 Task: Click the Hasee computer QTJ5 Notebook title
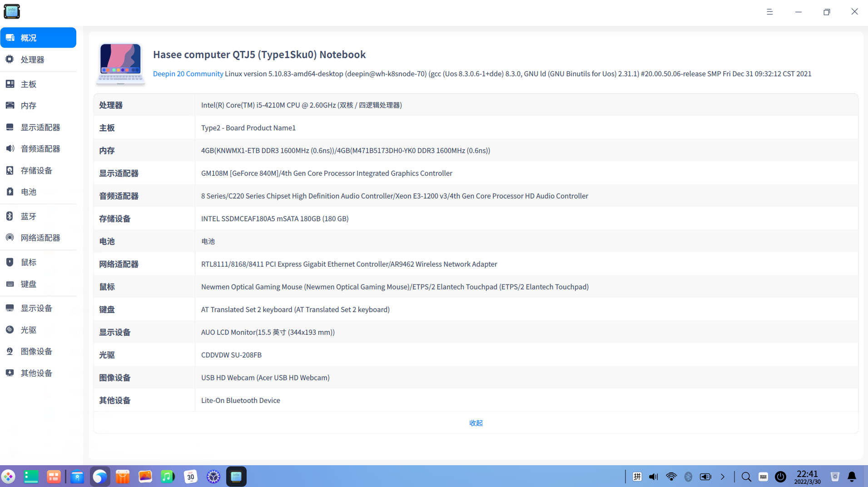click(x=259, y=55)
